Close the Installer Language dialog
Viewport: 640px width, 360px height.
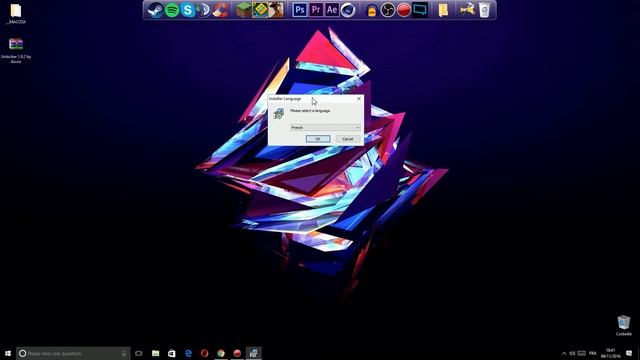click(359, 99)
